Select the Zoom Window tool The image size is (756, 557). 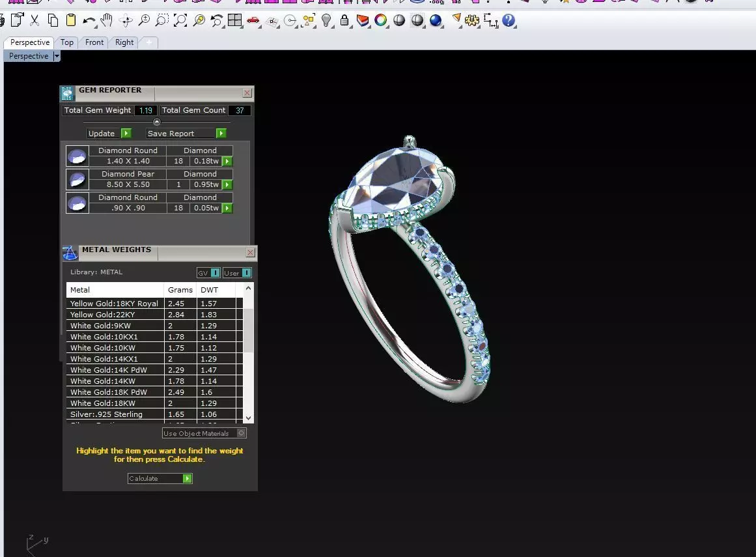pyautogui.click(x=163, y=20)
